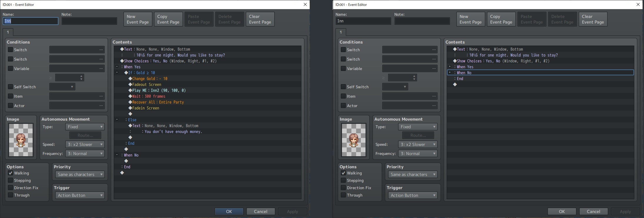The width and height of the screenshot is (644, 218).
Task: Open Switch selector ellipsis in left window first row
Action: tap(101, 50)
